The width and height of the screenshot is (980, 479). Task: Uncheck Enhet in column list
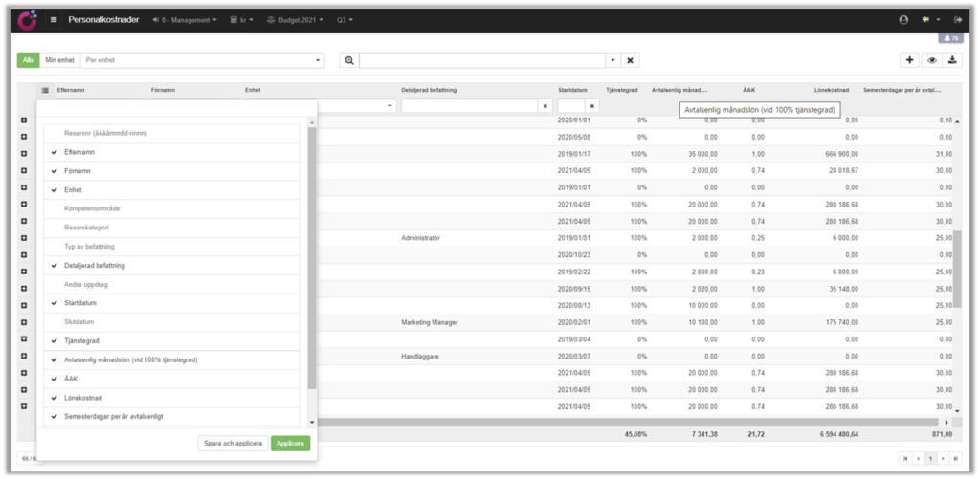(171, 190)
